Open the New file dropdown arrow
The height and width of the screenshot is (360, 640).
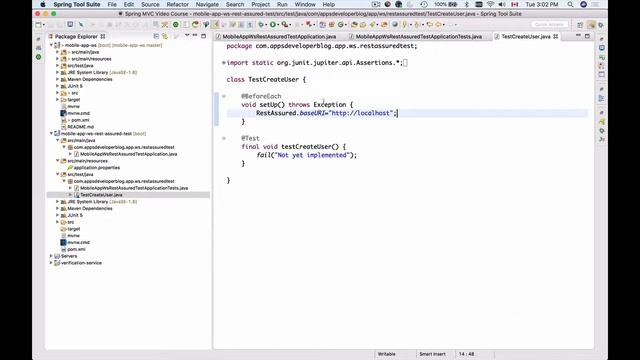[x=44, y=25]
